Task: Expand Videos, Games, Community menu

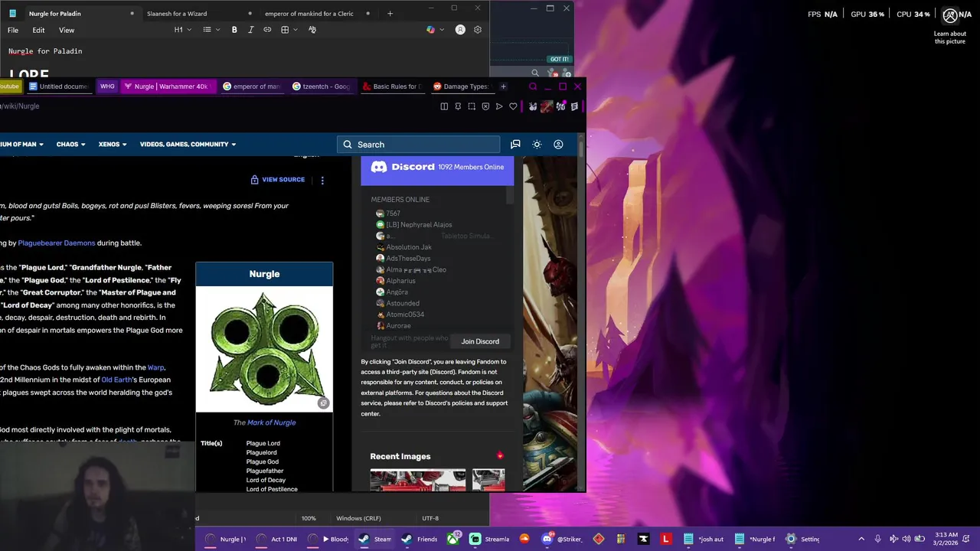Action: 188,145
